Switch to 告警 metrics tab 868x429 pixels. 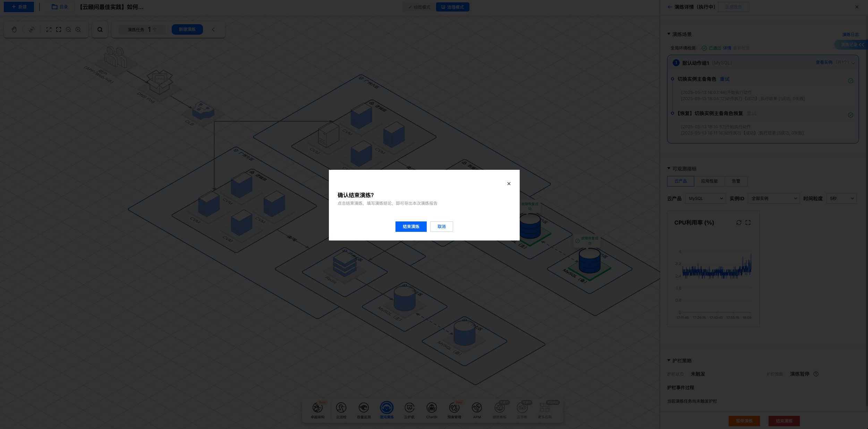736,181
